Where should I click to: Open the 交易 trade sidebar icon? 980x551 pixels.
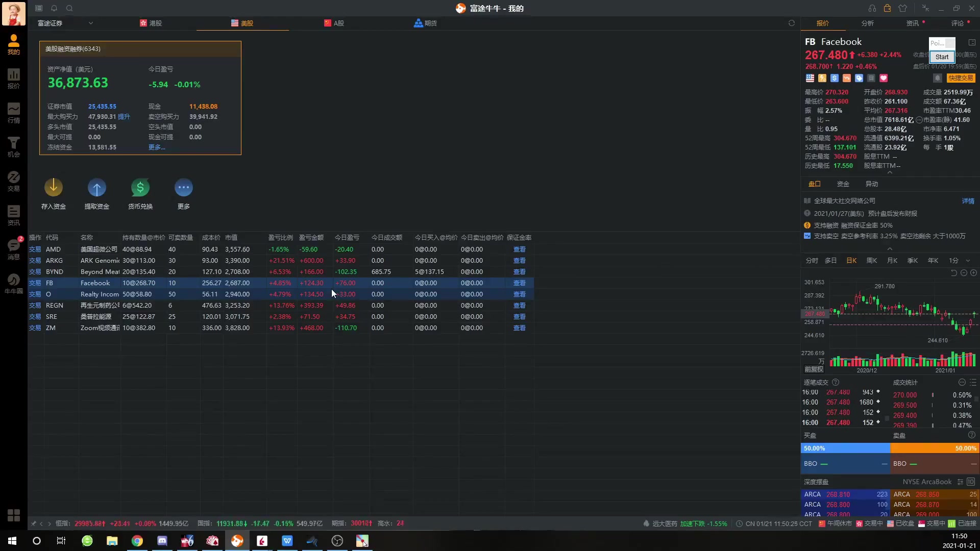coord(14,182)
